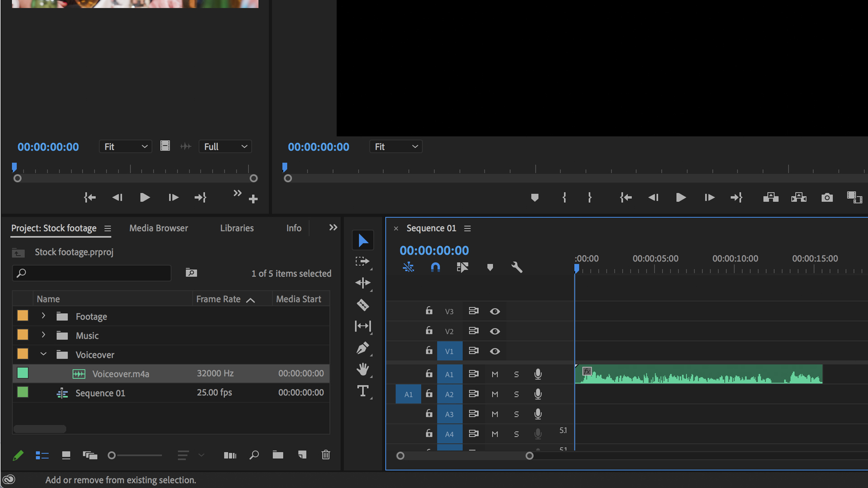This screenshot has height=488, width=868.
Task: Switch to the Media Browser tab
Action: 159,228
